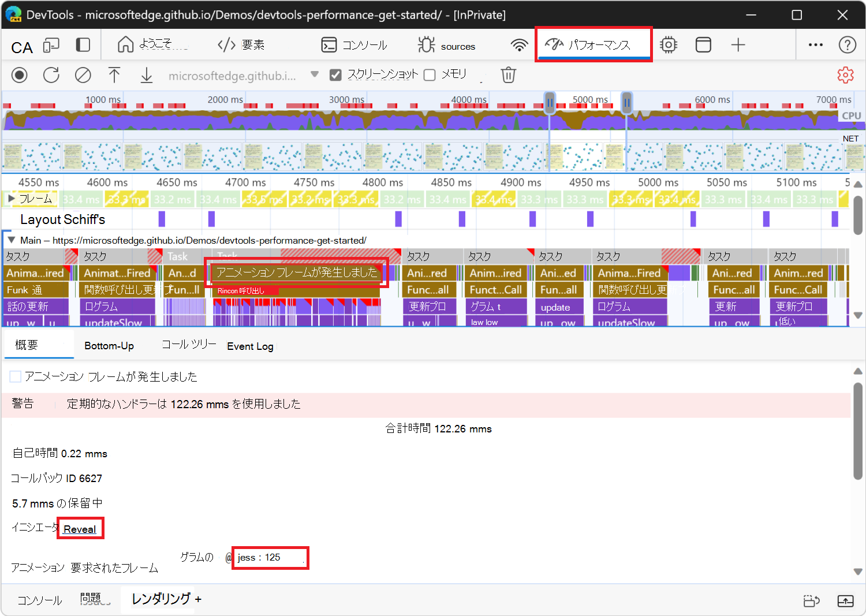The image size is (866, 616).
Task: Open the 問題 issues drawer tab
Action: coord(91,598)
